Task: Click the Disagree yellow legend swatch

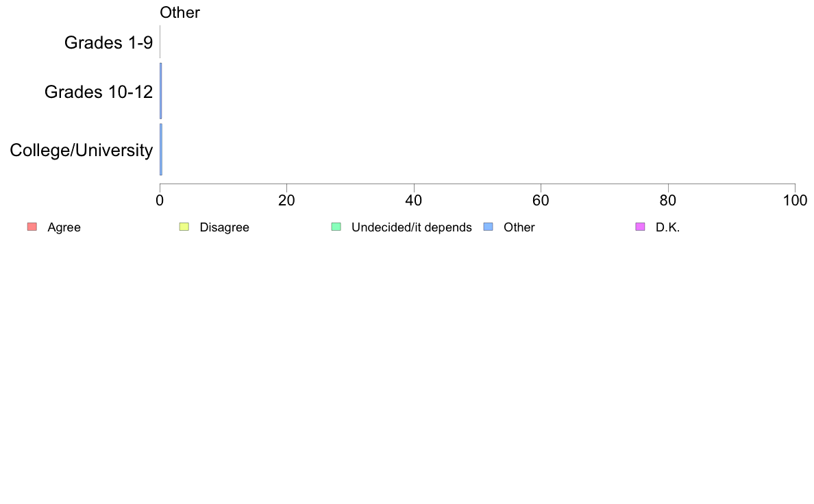Action: point(184,227)
